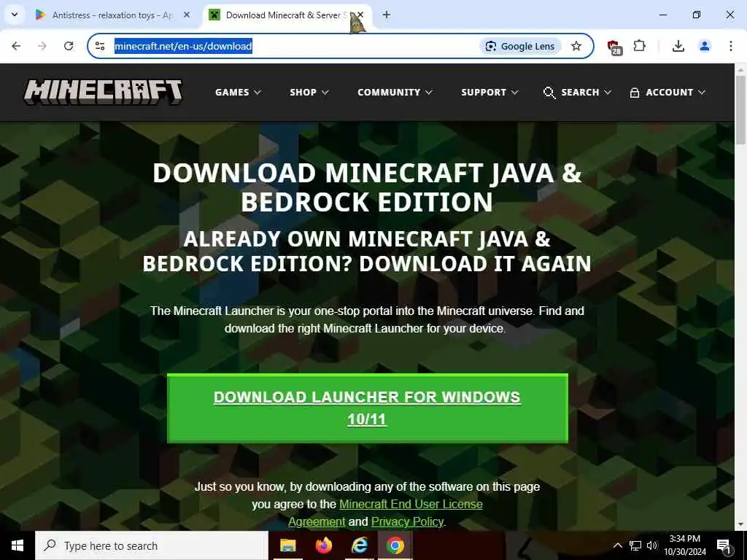747x560 pixels.
Task: Open the Minecraft End User License Agreement link
Action: pyautogui.click(x=385, y=513)
